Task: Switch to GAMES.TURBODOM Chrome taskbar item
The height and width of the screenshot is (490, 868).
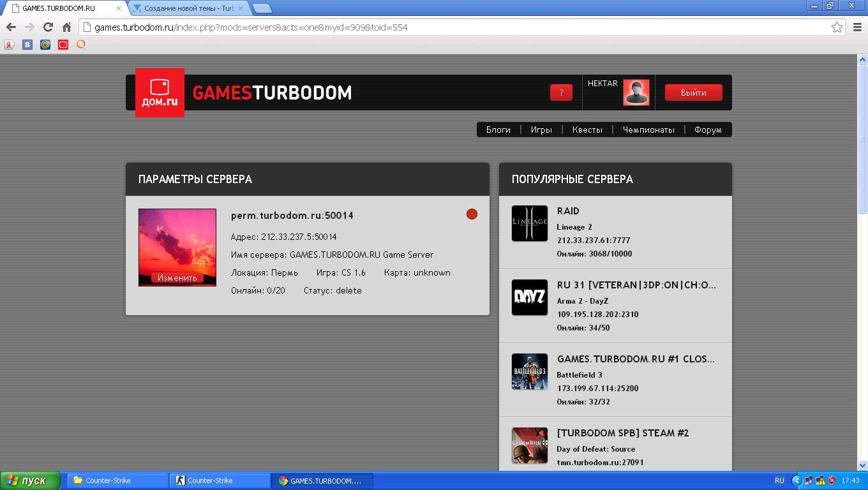Action: [322, 480]
